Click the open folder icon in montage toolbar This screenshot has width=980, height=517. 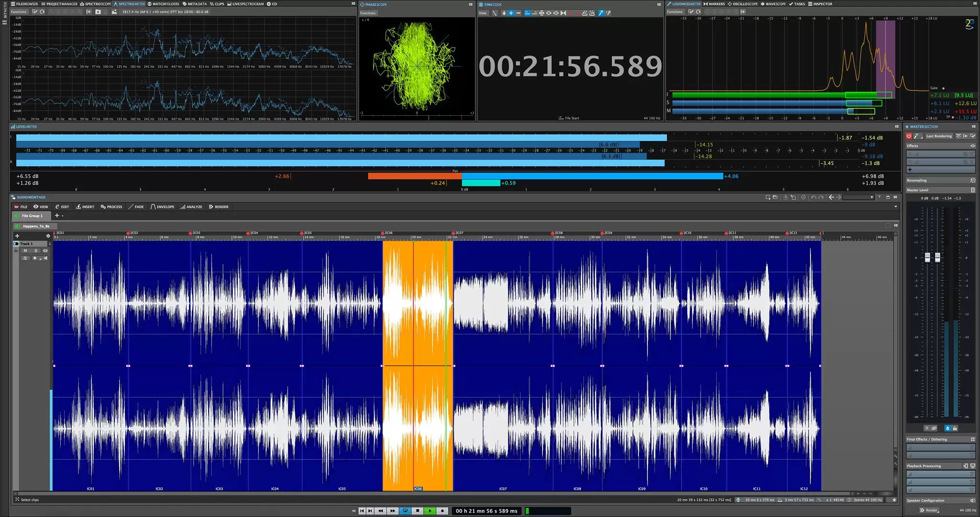775,198
